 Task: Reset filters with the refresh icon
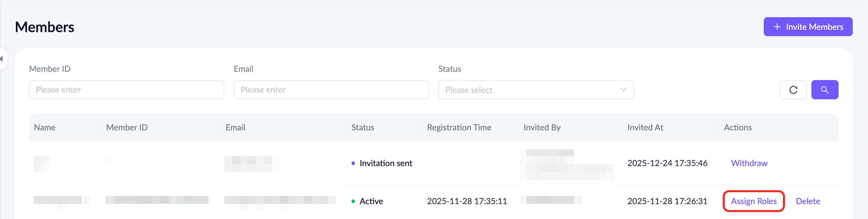[793, 90]
